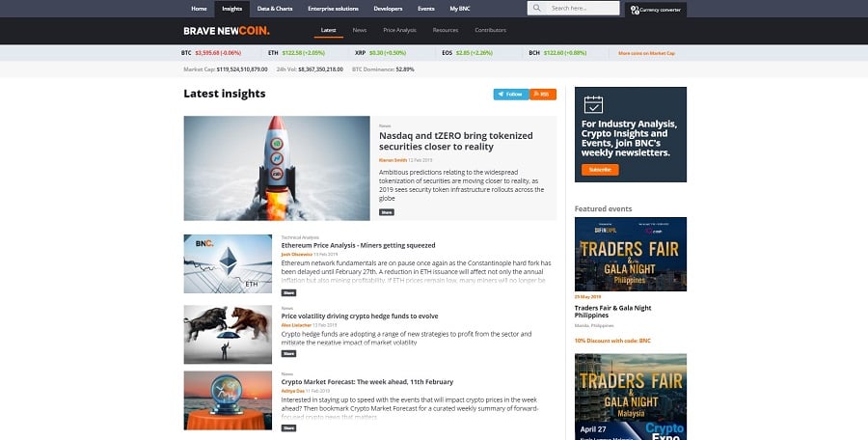Go to Enterprise solutions menu

click(333, 8)
